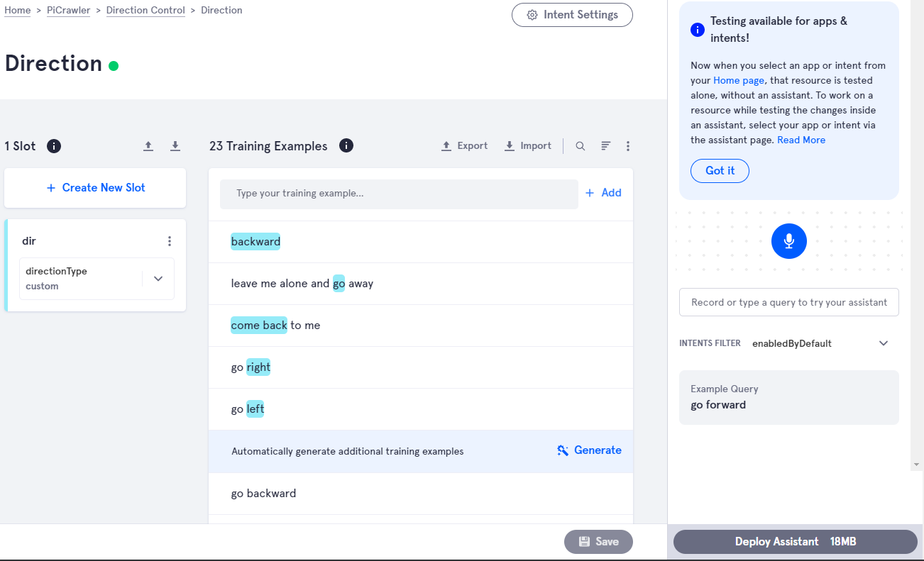The image size is (924, 561).
Task: Go to PiCrawler breadcrumb
Action: pos(69,11)
